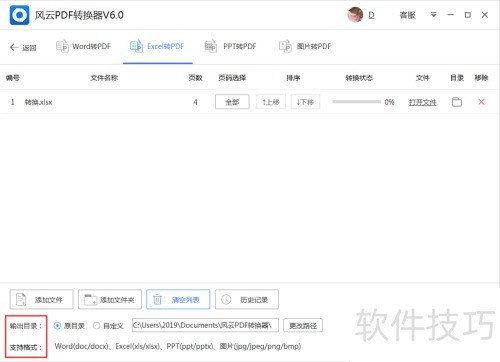
Task: Open the user avatar profile
Action: pyautogui.click(x=355, y=15)
